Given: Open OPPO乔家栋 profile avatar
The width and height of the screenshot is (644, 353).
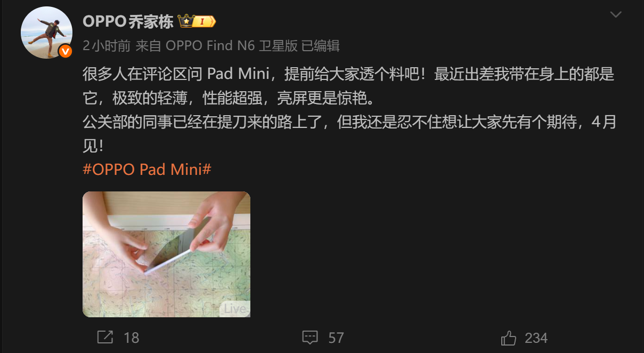Looking at the screenshot, I should pyautogui.click(x=46, y=33).
